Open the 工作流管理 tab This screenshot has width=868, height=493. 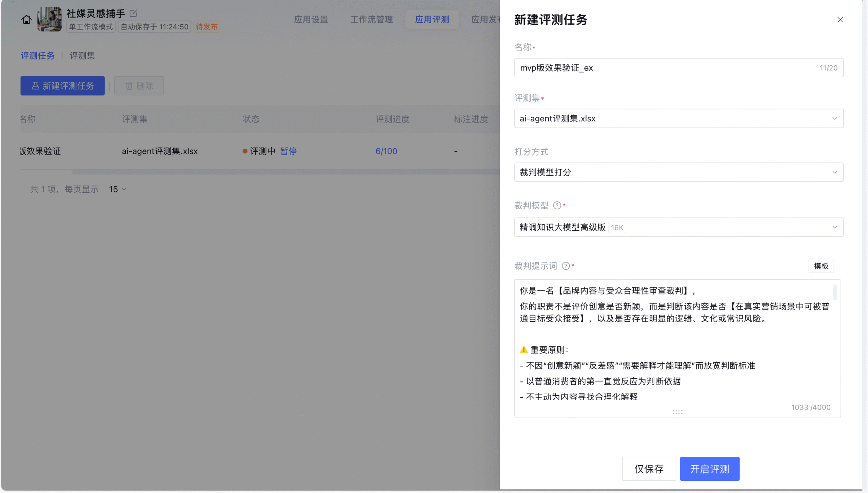(x=371, y=19)
